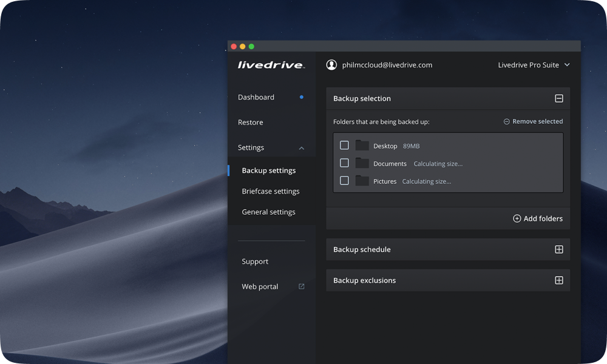Click the Documents folder icon
This screenshot has height=364, width=607.
[362, 163]
